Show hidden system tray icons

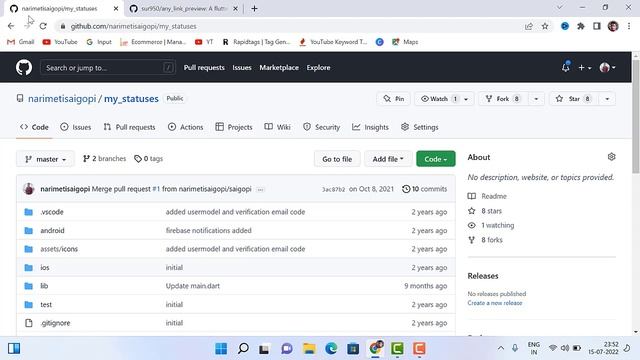tap(500, 348)
